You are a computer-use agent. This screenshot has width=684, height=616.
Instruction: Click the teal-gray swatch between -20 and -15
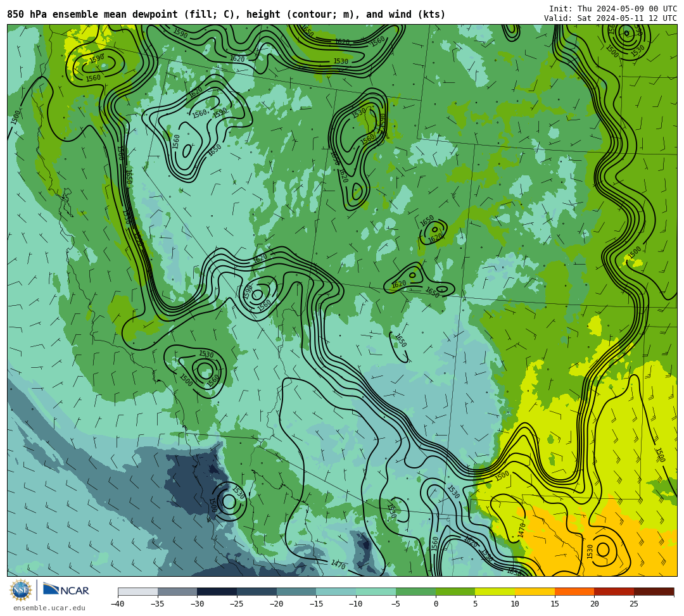point(296,591)
